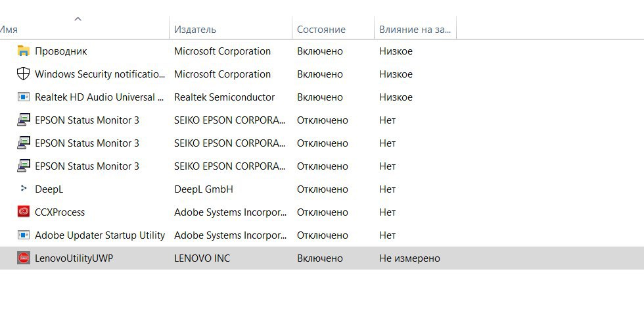Click the red LenovoUtilityUWP icon
This screenshot has width=644, height=311.
click(x=24, y=258)
